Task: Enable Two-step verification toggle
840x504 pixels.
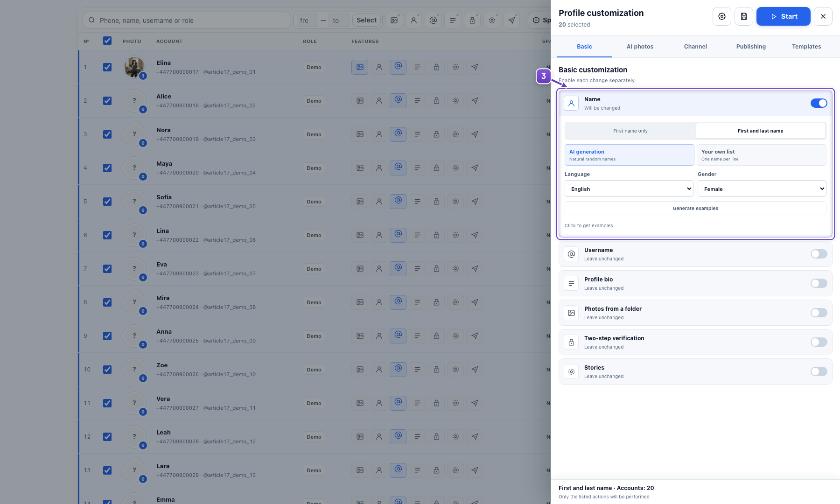Action: click(819, 342)
